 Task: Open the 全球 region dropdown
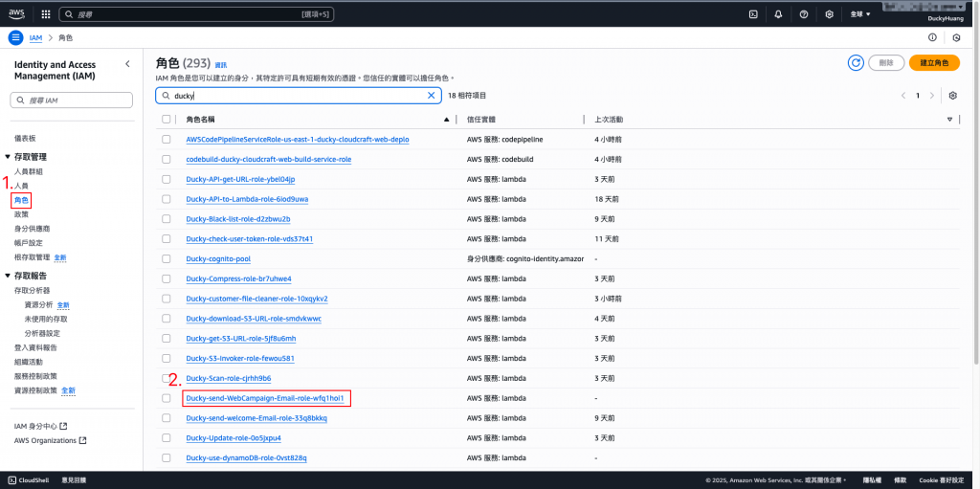pos(860,14)
